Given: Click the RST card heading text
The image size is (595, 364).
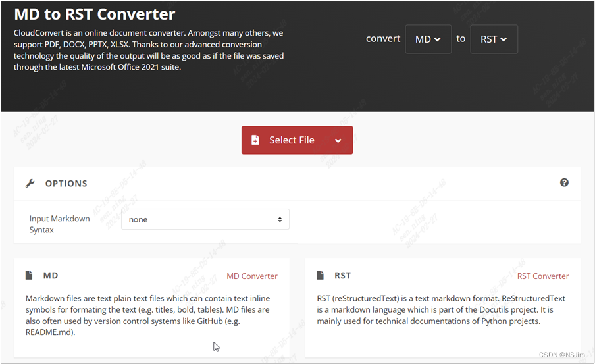Looking at the screenshot, I should pyautogui.click(x=342, y=276).
